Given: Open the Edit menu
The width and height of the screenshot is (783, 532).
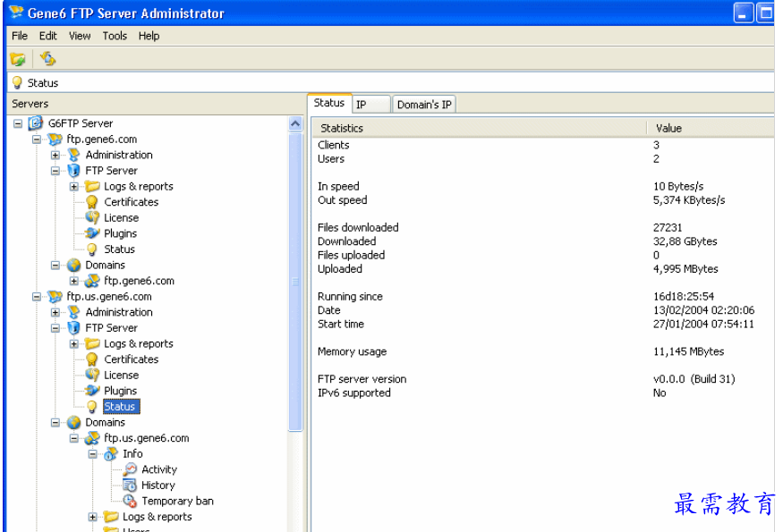Looking at the screenshot, I should pyautogui.click(x=48, y=36).
